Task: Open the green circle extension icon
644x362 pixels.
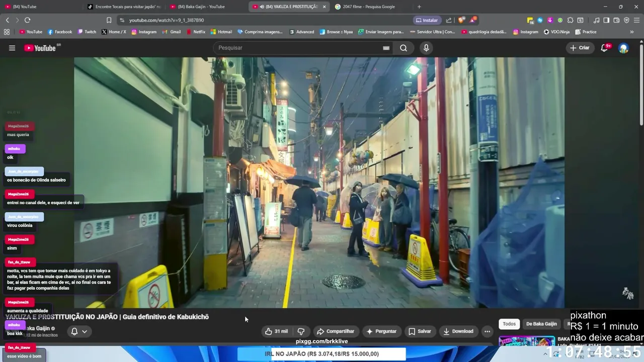Action: (x=560, y=20)
